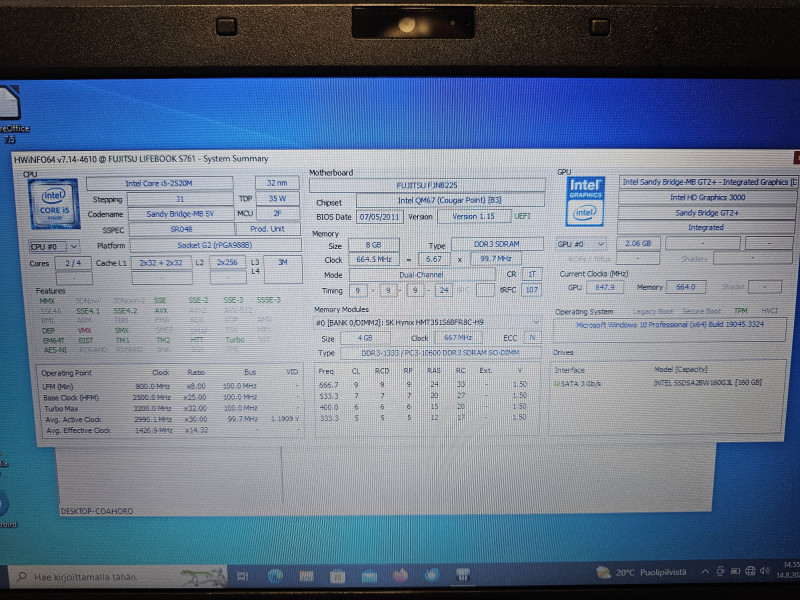
Task: Click the Intel HD Graphics 3000 button
Action: [x=707, y=197]
